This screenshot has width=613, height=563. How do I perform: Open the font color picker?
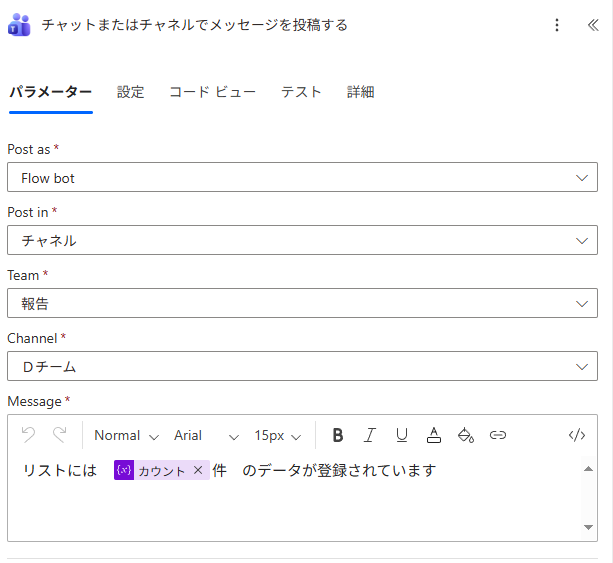433,435
